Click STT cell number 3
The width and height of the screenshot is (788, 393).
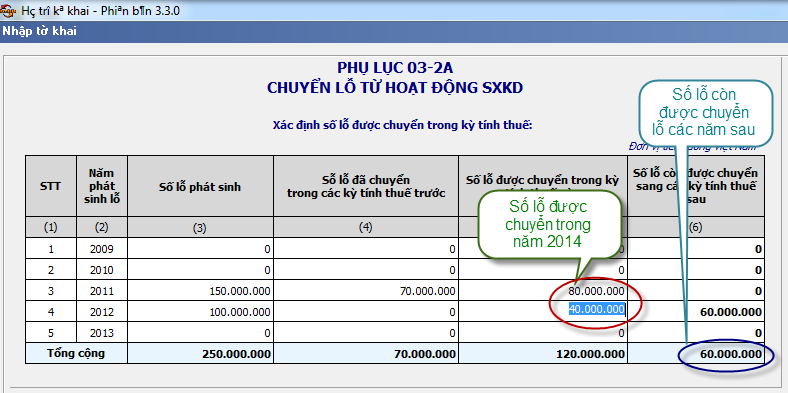click(51, 291)
